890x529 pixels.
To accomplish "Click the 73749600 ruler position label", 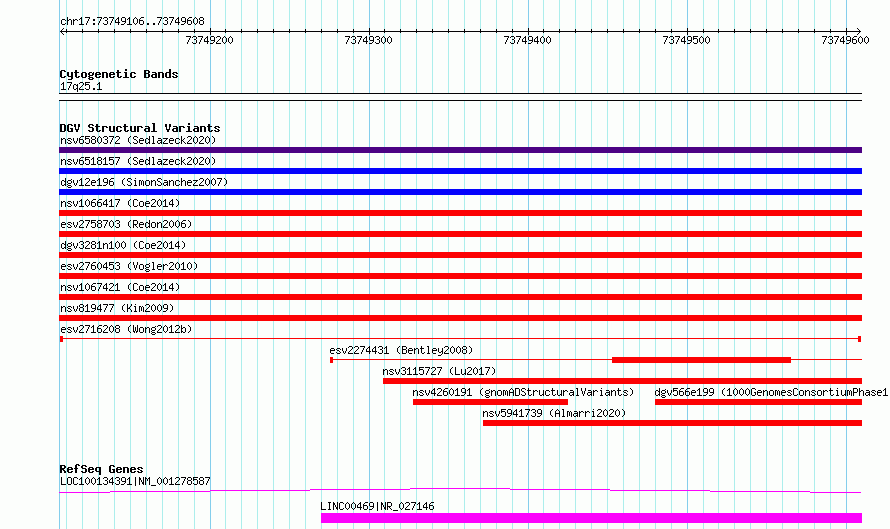I will [x=845, y=40].
